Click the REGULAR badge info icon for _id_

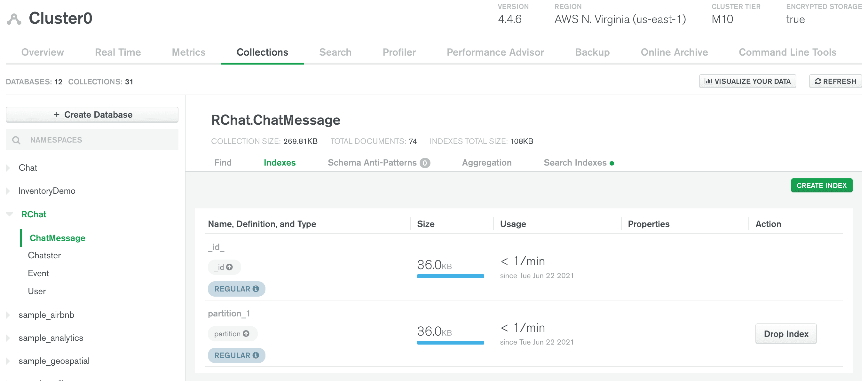pos(256,288)
